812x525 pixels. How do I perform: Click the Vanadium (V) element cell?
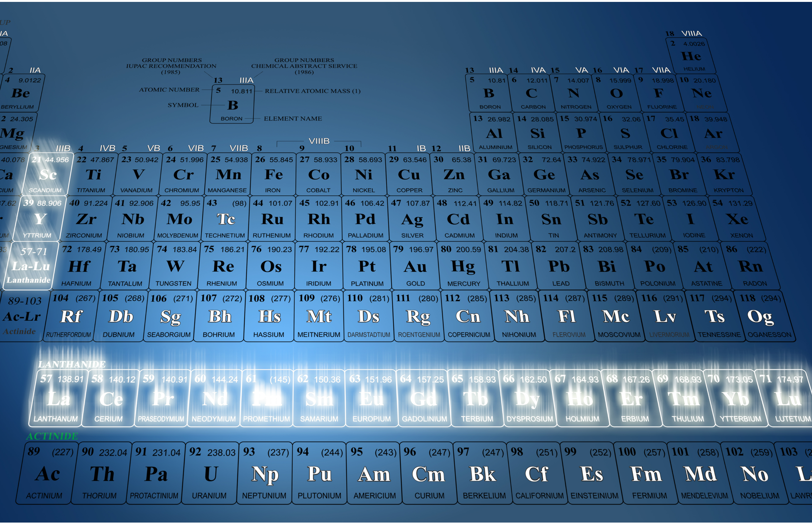pos(138,174)
